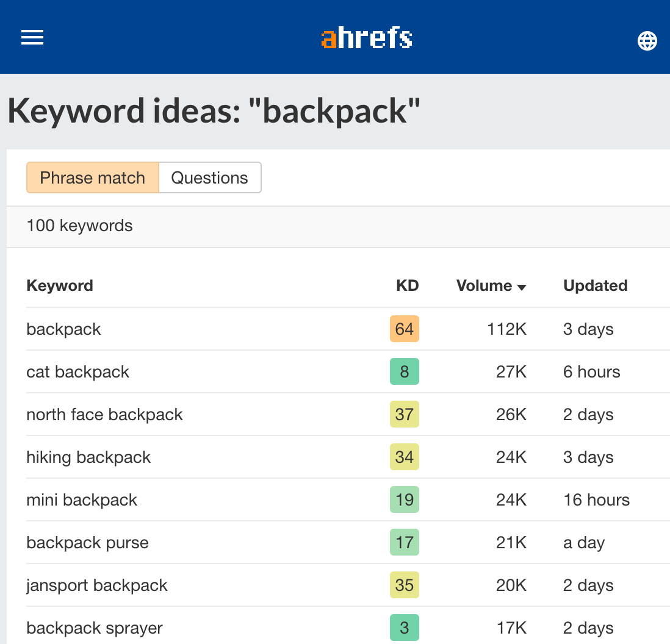Click the ahrefs logo

click(367, 38)
